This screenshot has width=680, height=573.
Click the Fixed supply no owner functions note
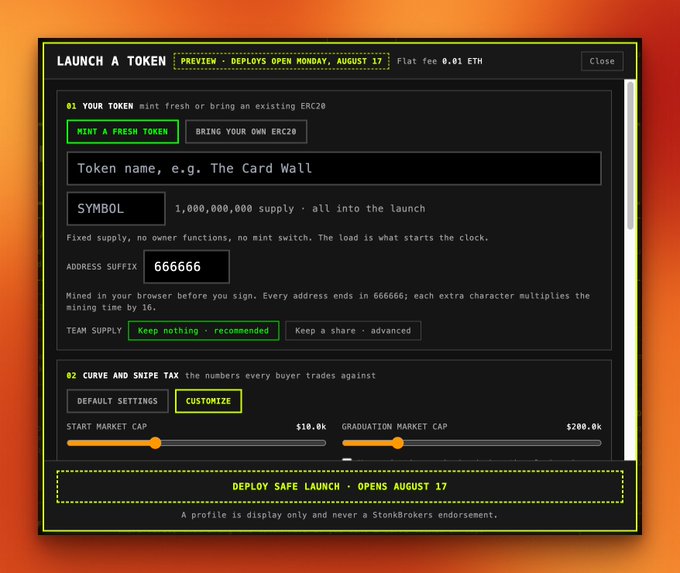click(278, 238)
